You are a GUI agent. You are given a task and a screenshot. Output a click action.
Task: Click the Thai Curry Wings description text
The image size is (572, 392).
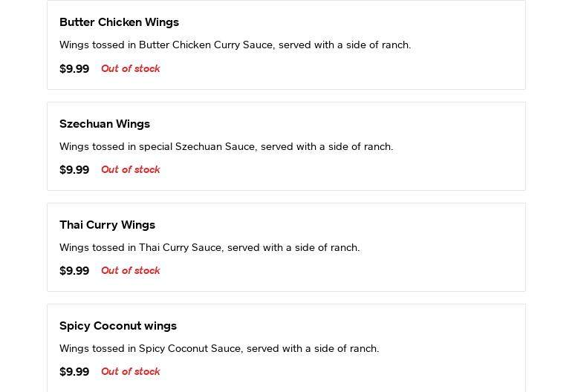click(x=209, y=248)
